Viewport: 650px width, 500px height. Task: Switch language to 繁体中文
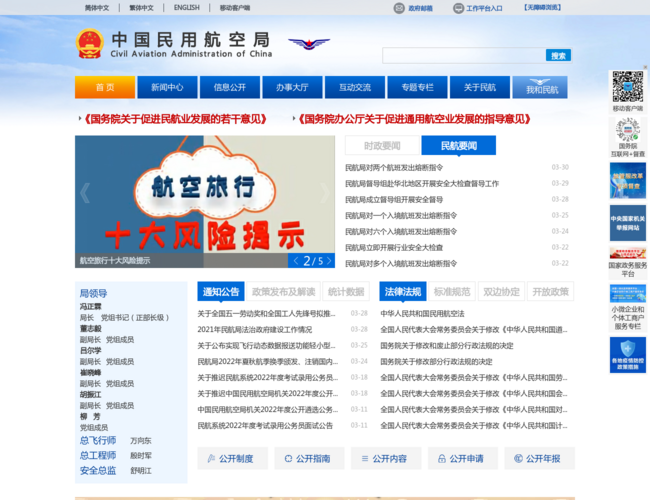coord(141,8)
